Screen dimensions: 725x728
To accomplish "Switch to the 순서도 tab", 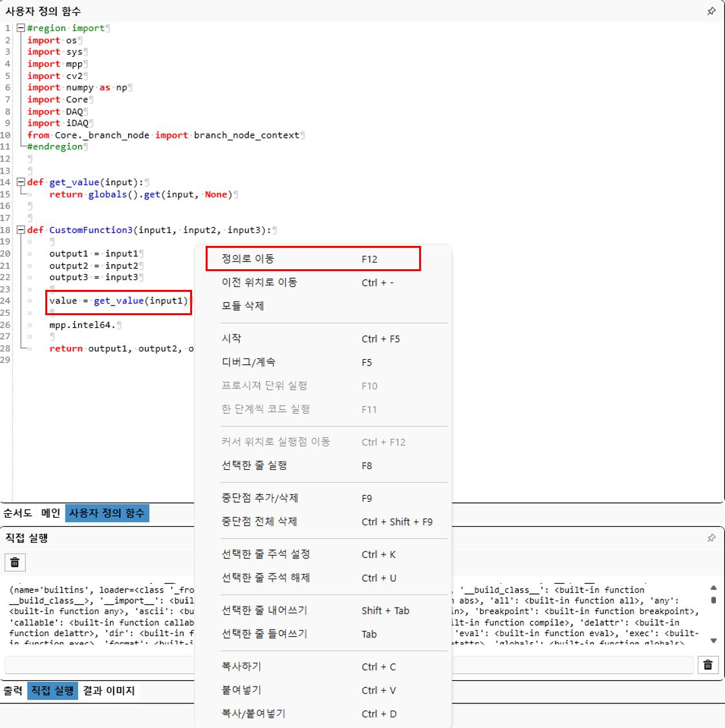I will point(17,513).
